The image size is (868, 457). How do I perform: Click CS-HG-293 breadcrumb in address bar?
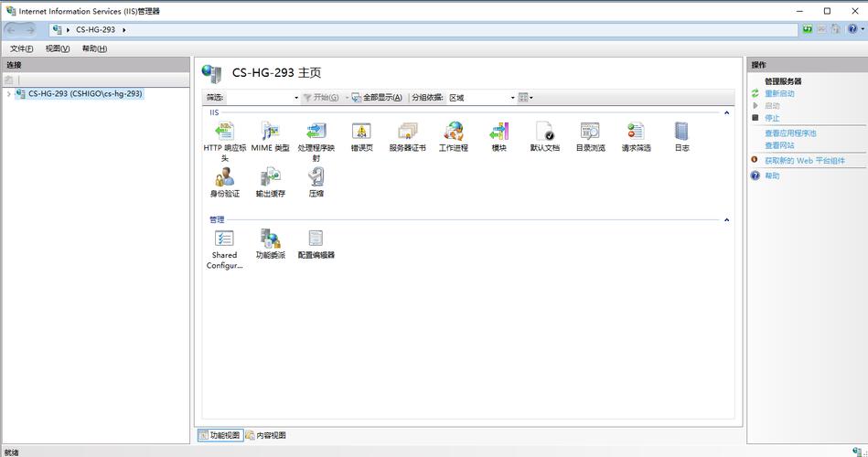pos(95,30)
